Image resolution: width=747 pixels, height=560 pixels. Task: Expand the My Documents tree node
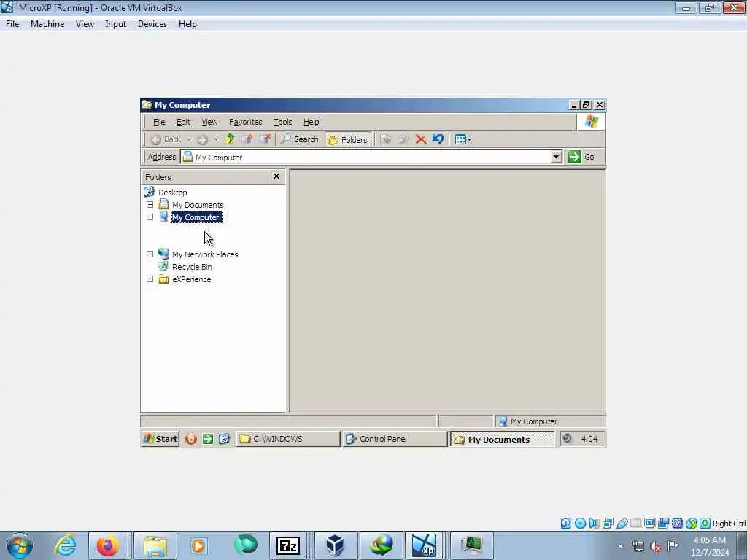150,205
